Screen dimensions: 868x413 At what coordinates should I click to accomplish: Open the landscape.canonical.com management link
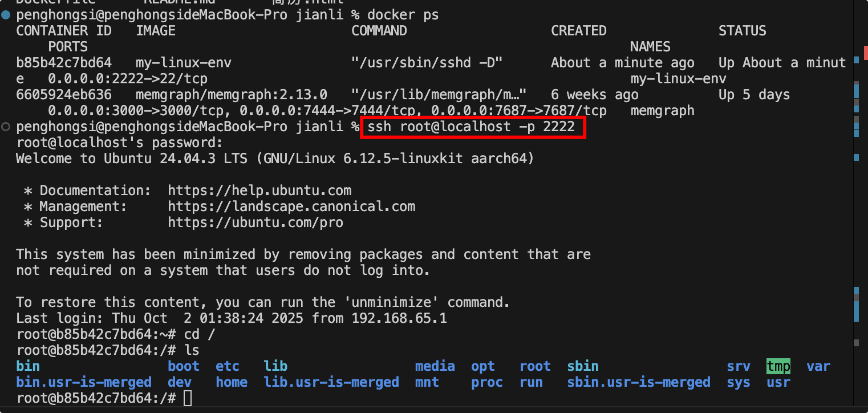click(x=291, y=206)
